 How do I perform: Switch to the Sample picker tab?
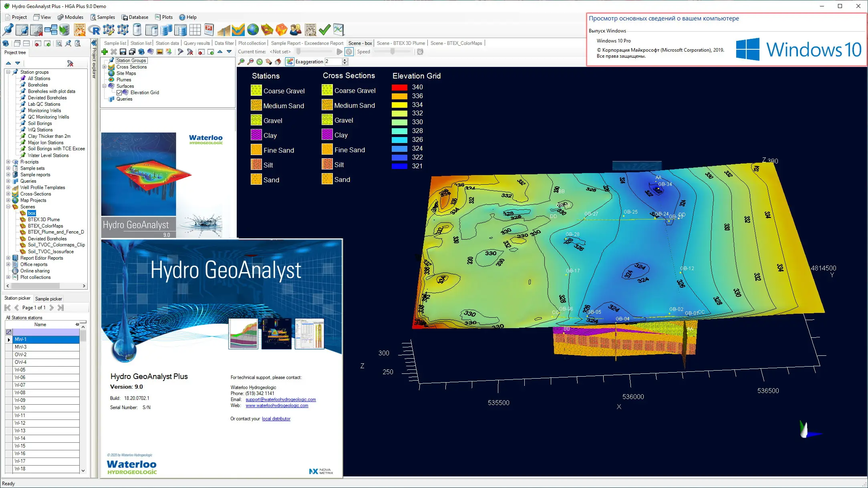tap(48, 298)
